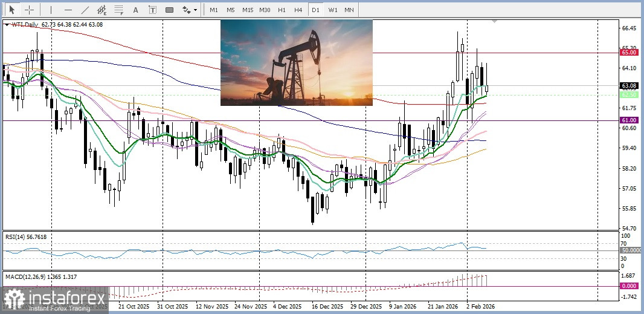Image resolution: width=644 pixels, height=314 pixels.
Task: Pick the rectangle shape tool
Action: point(169,10)
